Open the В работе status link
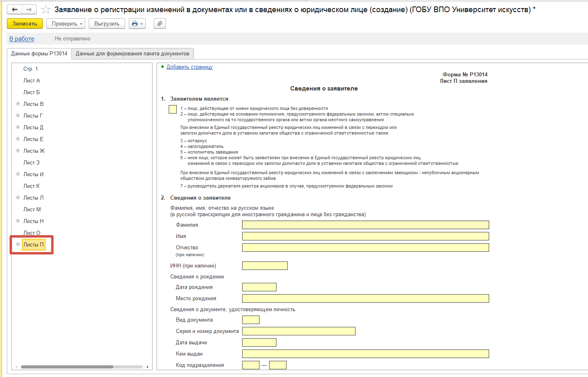 (x=22, y=39)
